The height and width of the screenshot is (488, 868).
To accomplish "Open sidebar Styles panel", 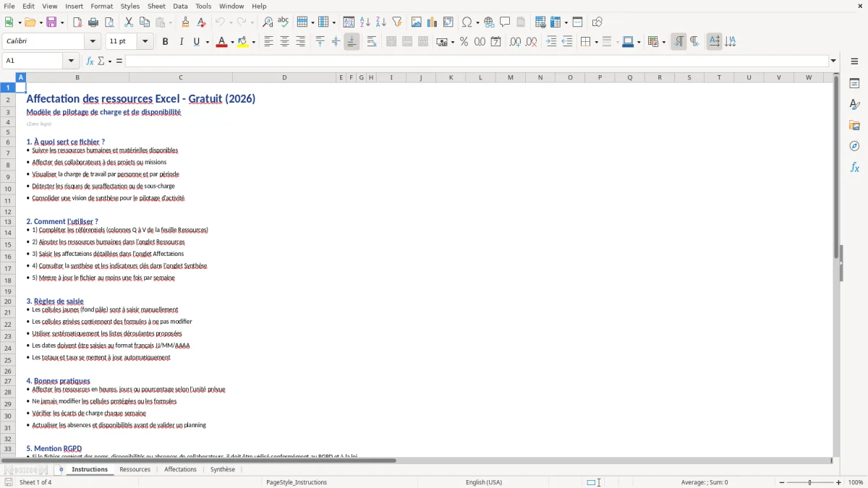I will 854,104.
